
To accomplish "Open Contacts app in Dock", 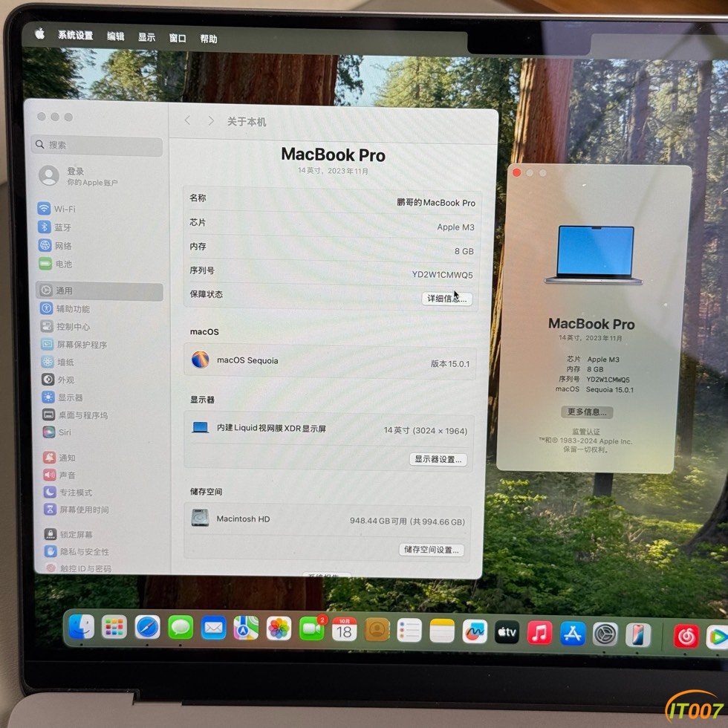I will coord(377,631).
